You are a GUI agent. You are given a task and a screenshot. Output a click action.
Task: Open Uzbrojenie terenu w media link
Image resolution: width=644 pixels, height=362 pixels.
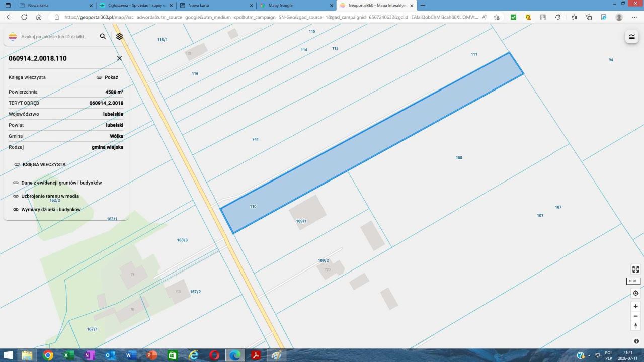click(46, 196)
